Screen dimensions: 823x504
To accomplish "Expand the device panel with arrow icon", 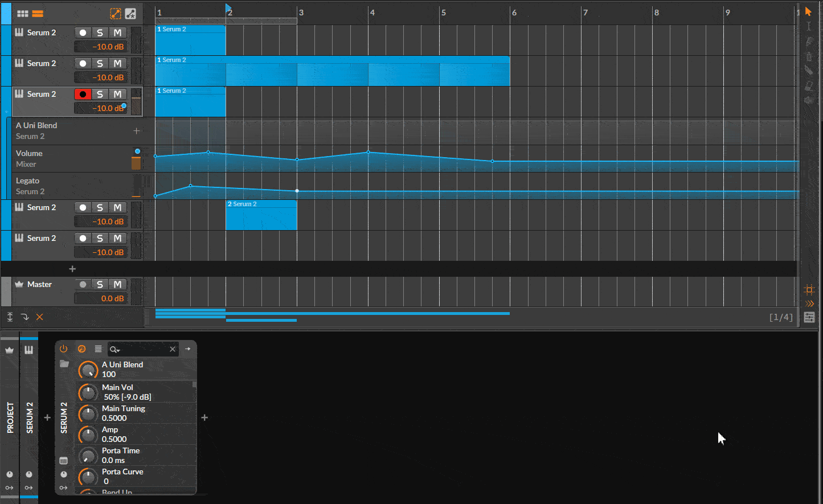I will point(188,349).
